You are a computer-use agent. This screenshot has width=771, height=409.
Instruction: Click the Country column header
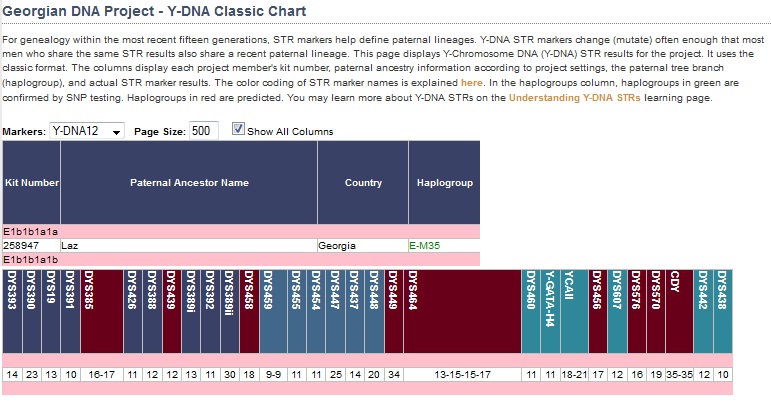[363, 183]
